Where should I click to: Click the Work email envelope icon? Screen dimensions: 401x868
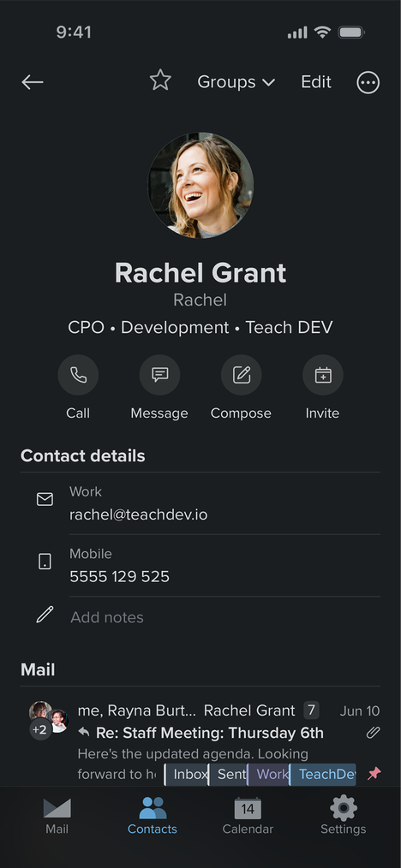[x=45, y=499]
